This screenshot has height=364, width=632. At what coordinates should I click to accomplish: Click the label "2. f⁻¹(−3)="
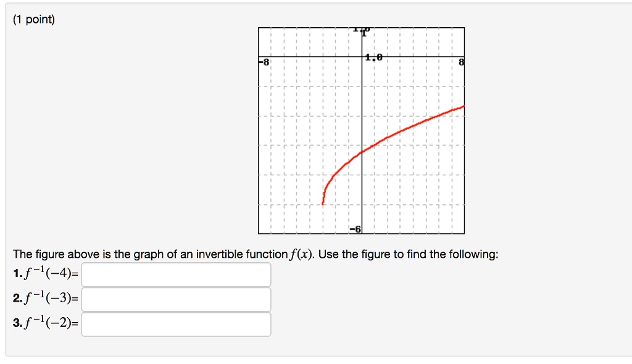pos(46,298)
